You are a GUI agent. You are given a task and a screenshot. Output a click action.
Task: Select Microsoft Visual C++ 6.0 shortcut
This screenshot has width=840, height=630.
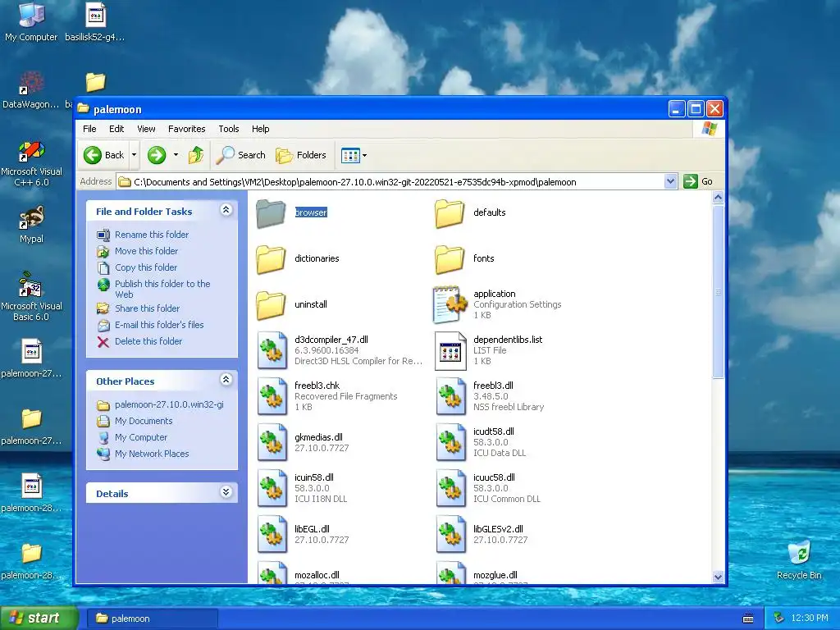[31, 164]
